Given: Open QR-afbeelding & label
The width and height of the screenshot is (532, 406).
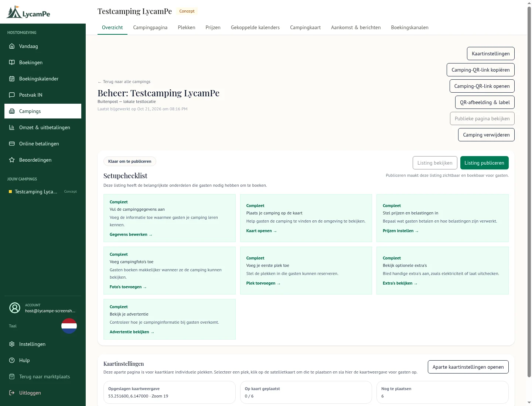Looking at the screenshot, I should (x=485, y=102).
